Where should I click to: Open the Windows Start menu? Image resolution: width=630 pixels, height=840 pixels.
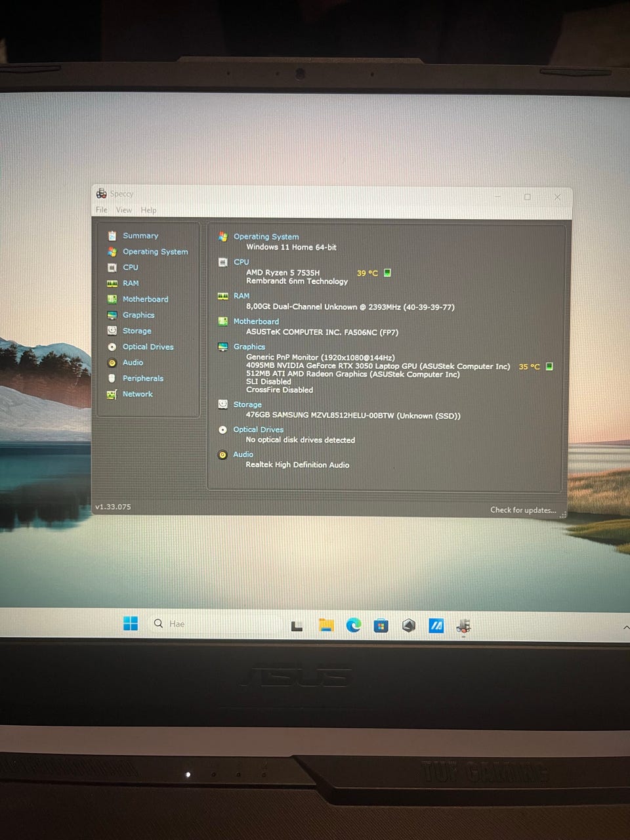[x=131, y=623]
